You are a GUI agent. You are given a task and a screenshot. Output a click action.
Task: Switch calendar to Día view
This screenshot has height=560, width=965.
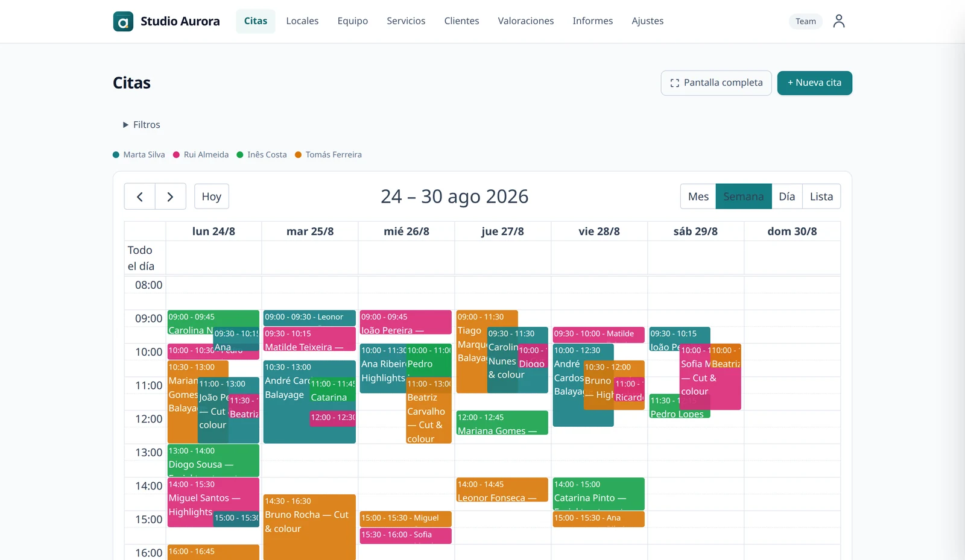point(787,197)
